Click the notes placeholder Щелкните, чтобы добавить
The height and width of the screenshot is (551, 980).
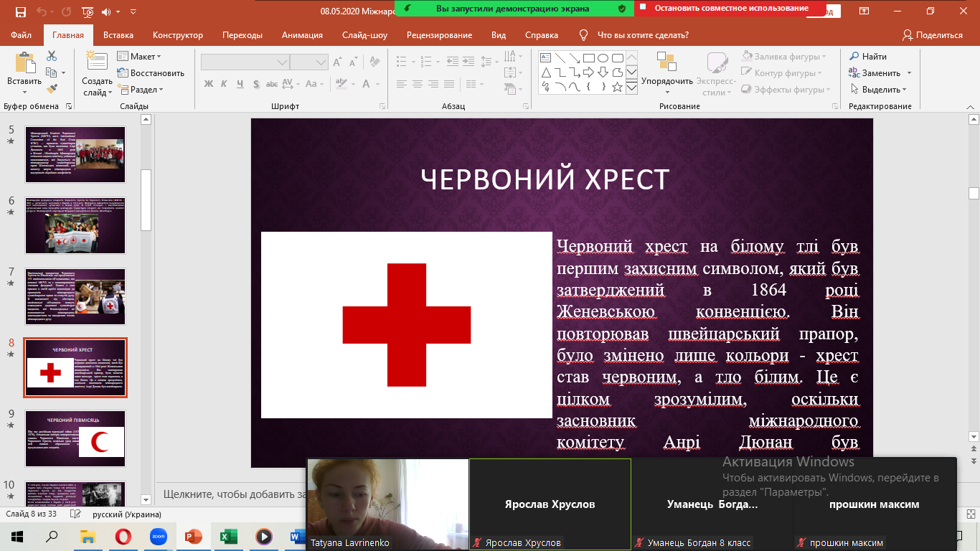[233, 494]
